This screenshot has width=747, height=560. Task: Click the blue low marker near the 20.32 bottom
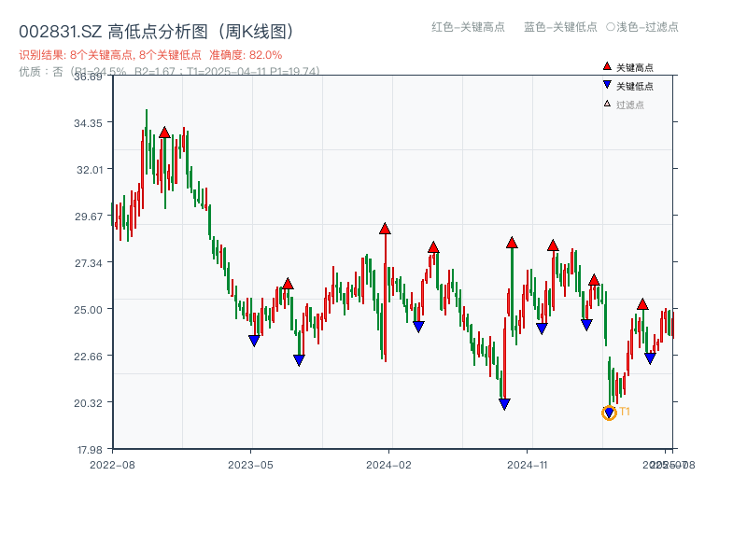(x=503, y=402)
